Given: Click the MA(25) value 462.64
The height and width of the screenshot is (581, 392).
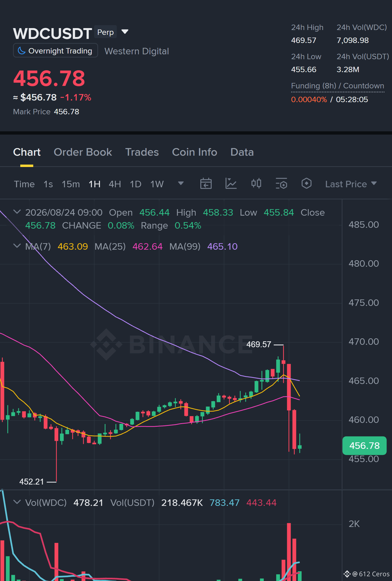Looking at the screenshot, I should tap(148, 246).
